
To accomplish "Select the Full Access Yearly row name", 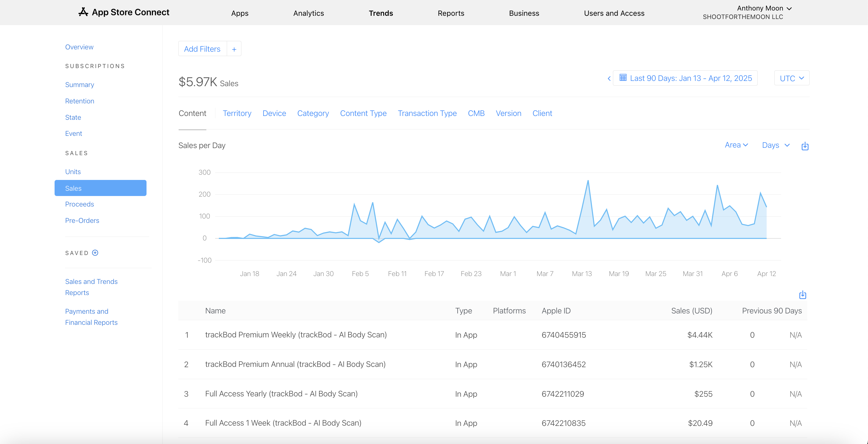I will click(x=281, y=394).
